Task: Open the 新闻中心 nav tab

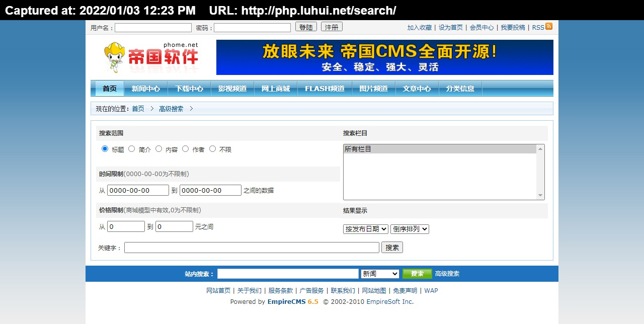Action: click(146, 89)
